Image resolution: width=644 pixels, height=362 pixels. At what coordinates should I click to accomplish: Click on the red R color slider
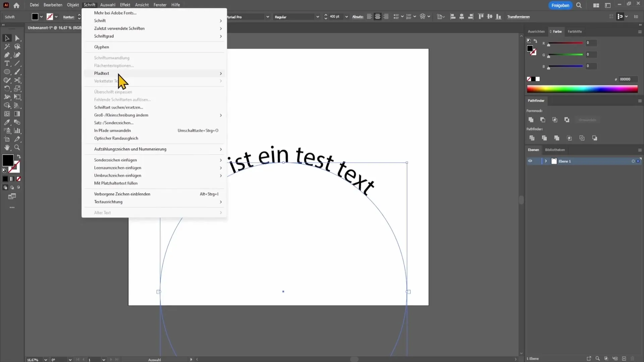566,43
